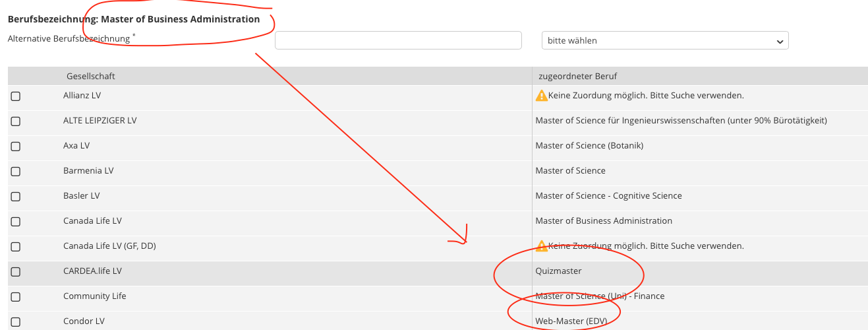Click the 'Berufsbezeichnung: Master of Business Administration' heading
The height and width of the screenshot is (330, 868).
click(134, 19)
